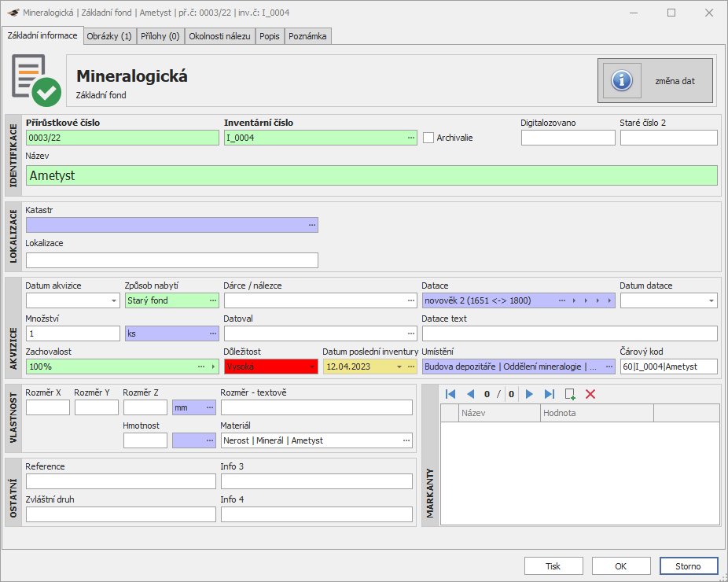728x582 pixels.
Task: Click the Info 4 input field
Action: pyautogui.click(x=317, y=514)
